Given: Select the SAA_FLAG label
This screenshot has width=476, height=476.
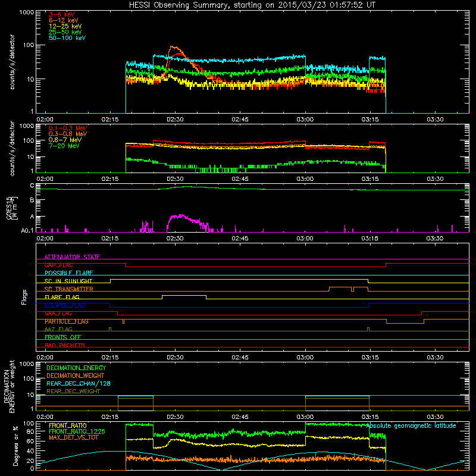Looking at the screenshot, I should (x=58, y=314).
